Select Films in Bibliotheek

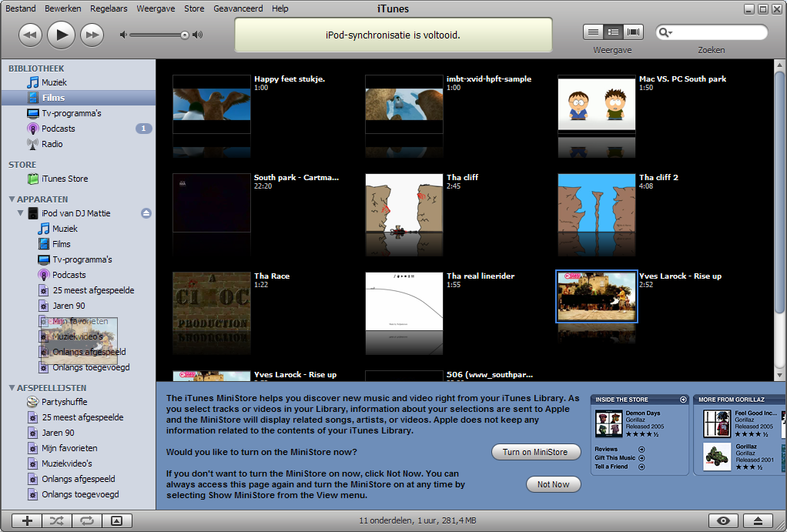pos(79,98)
